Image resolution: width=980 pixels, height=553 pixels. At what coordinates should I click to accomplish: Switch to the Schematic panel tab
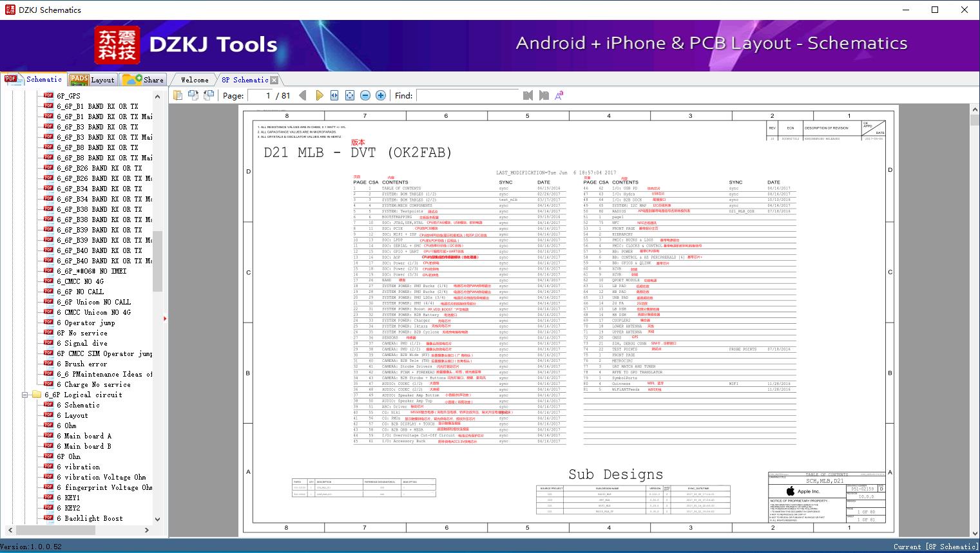[x=34, y=79]
